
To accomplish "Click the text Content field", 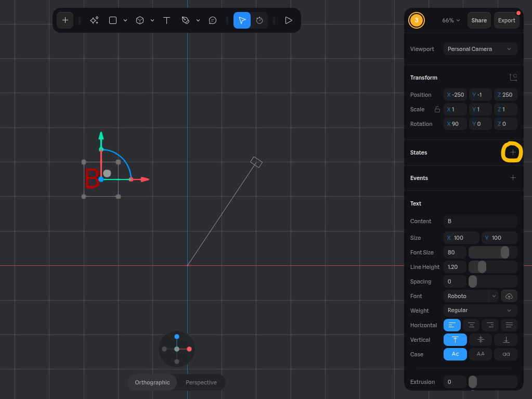I will [480, 221].
